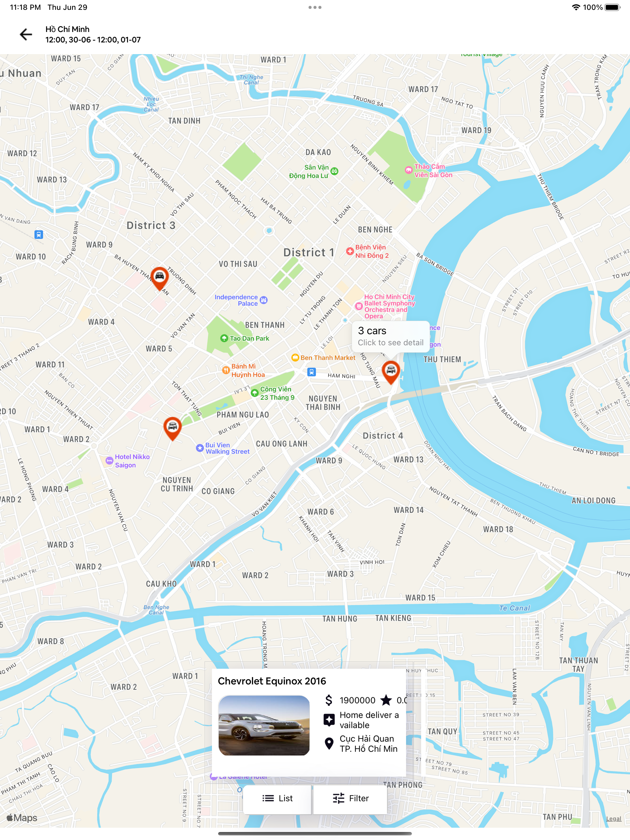This screenshot has width=630, height=840.
Task: Tap the Tao Dan Park marker
Action: pos(224,338)
